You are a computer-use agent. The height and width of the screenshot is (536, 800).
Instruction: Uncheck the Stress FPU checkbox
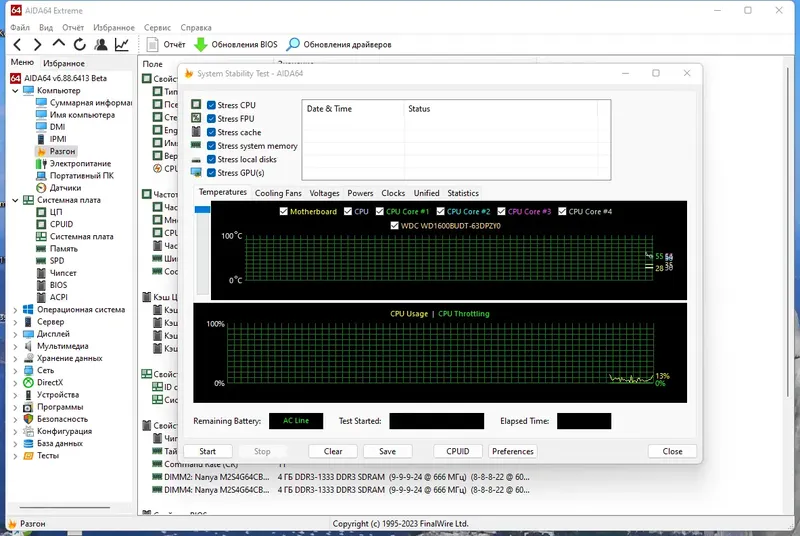click(x=211, y=118)
